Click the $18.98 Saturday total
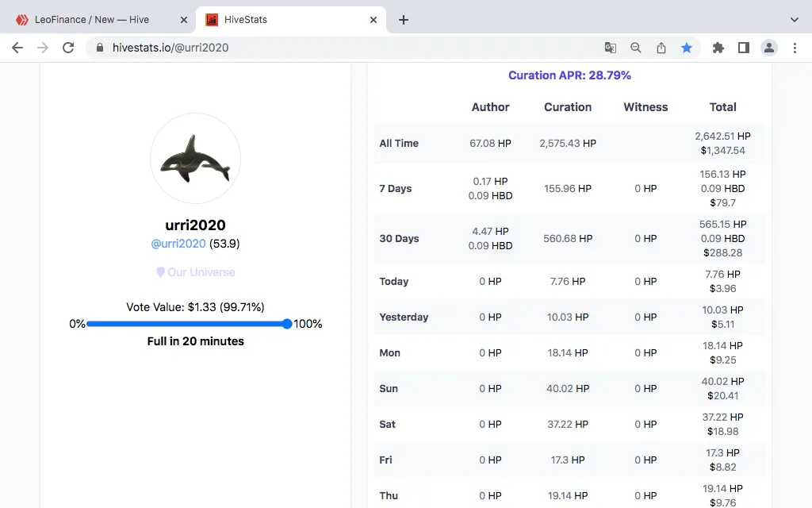 point(723,431)
